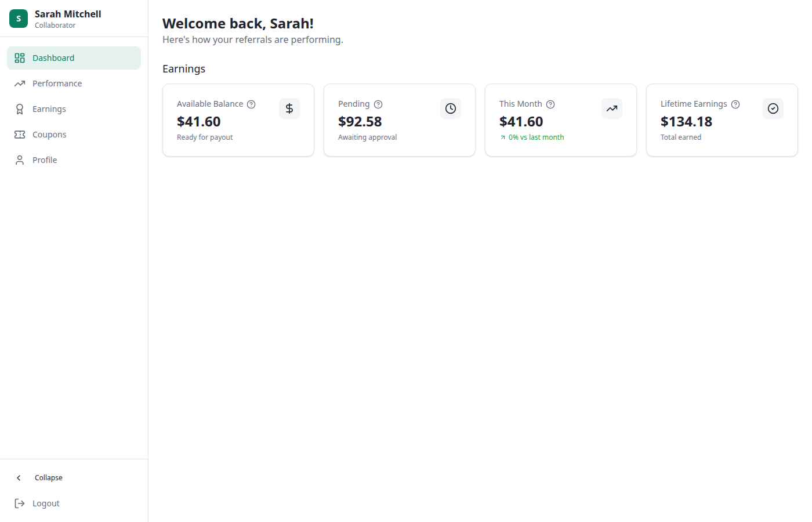Screen dimensions: 812x522
Task: Click the Earnings dollar icon in sidebar
Action: coord(19,108)
